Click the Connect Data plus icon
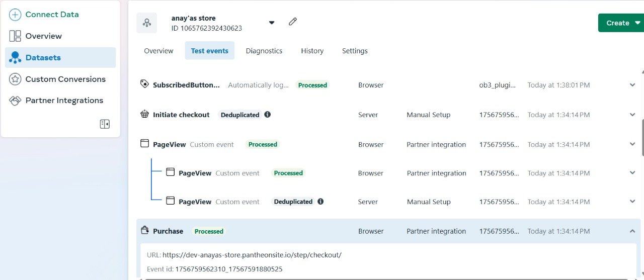 click(15, 15)
